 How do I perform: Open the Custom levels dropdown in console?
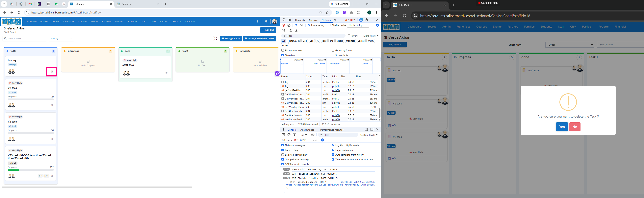point(369,135)
